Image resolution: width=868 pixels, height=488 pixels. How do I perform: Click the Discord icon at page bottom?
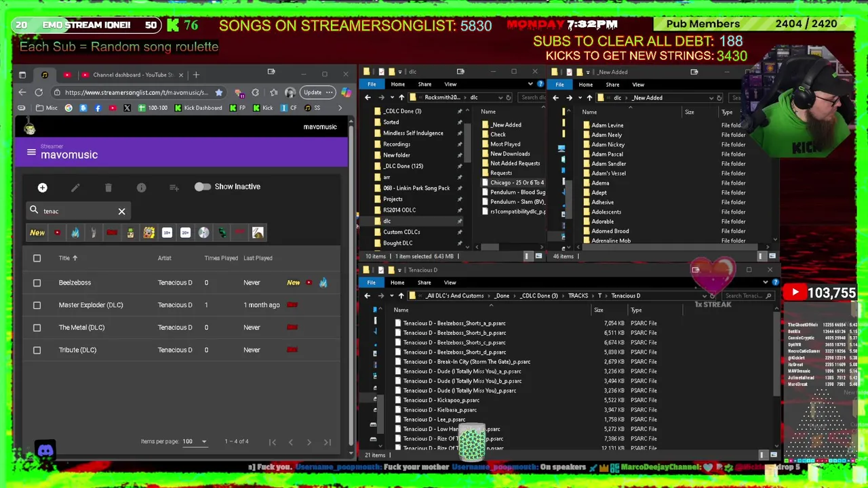pyautogui.click(x=45, y=451)
